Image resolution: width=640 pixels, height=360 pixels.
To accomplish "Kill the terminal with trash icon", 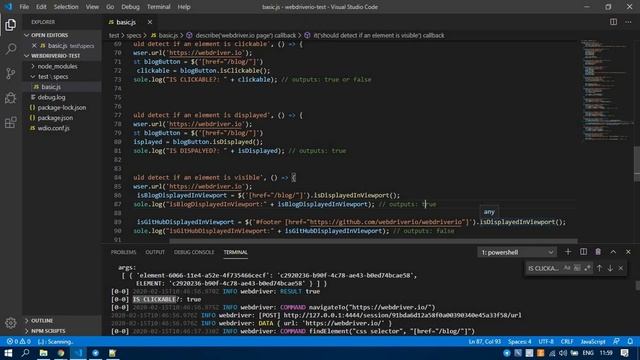I will pos(598,252).
